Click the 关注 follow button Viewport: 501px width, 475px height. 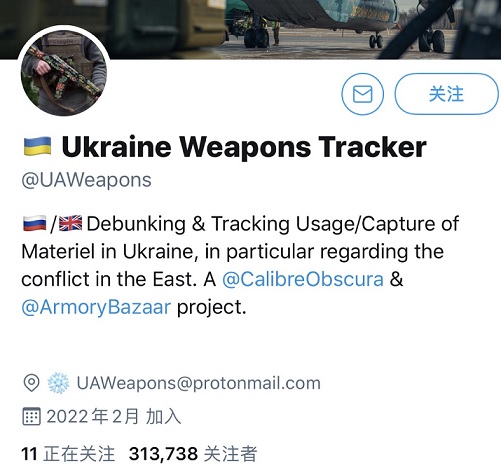click(x=446, y=94)
